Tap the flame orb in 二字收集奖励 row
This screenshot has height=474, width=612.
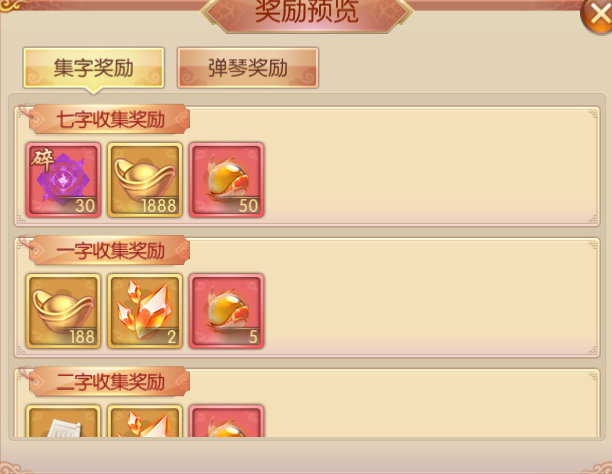[226, 421]
